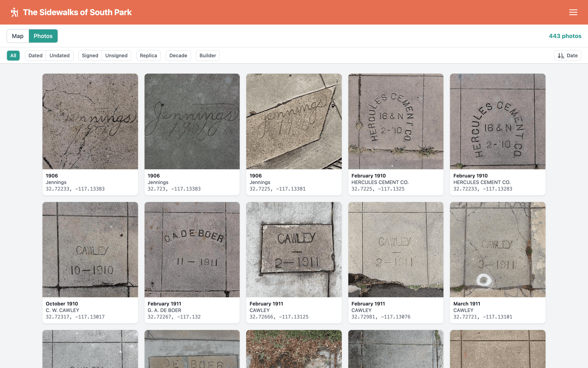Open the Builder filter dropdown

point(208,56)
